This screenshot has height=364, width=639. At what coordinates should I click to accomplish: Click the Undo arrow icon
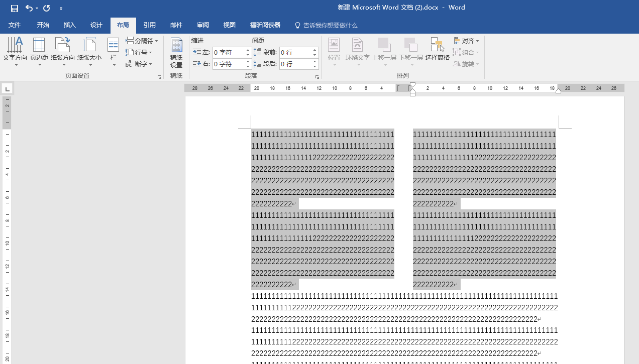click(29, 8)
